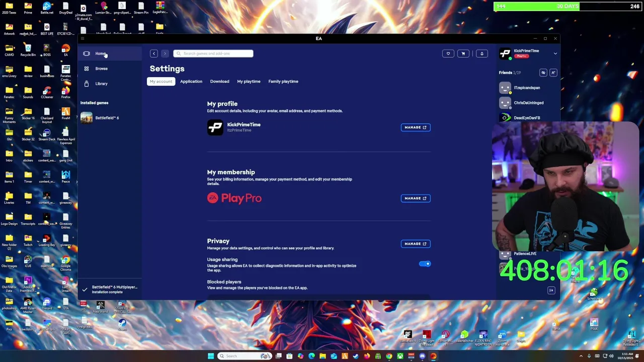Switch to the Application tab
This screenshot has height=362, width=644.
pyautogui.click(x=191, y=81)
